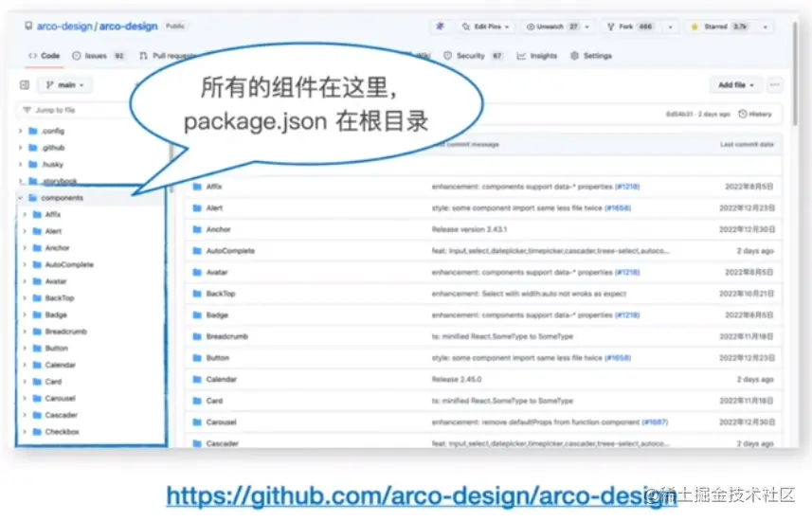Click the Affix row folder icon
Image resolution: width=812 pixels, height=521 pixels.
197,187
